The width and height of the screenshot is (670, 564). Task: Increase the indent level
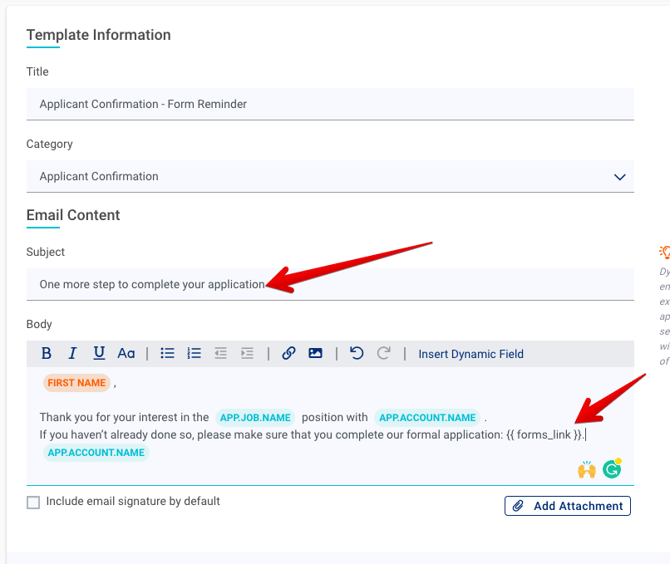point(247,353)
